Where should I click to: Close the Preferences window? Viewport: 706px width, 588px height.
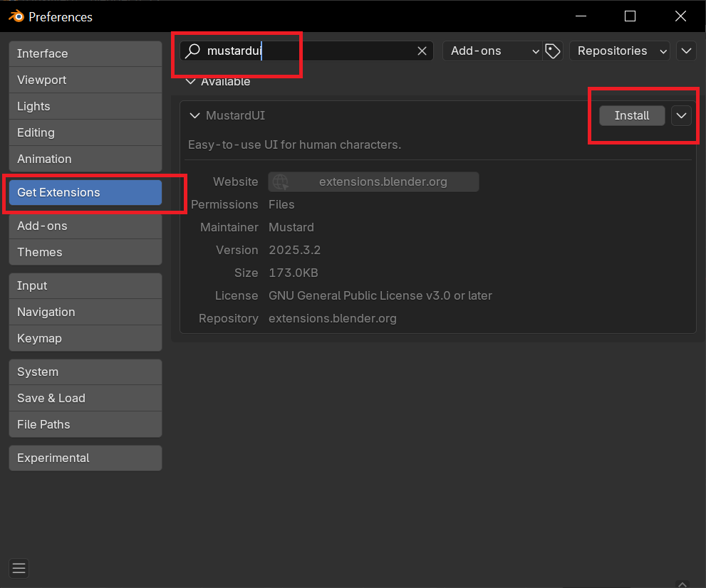(x=680, y=16)
